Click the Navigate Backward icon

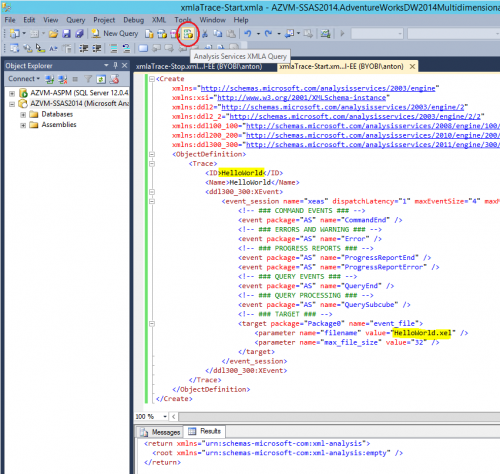coord(290,34)
